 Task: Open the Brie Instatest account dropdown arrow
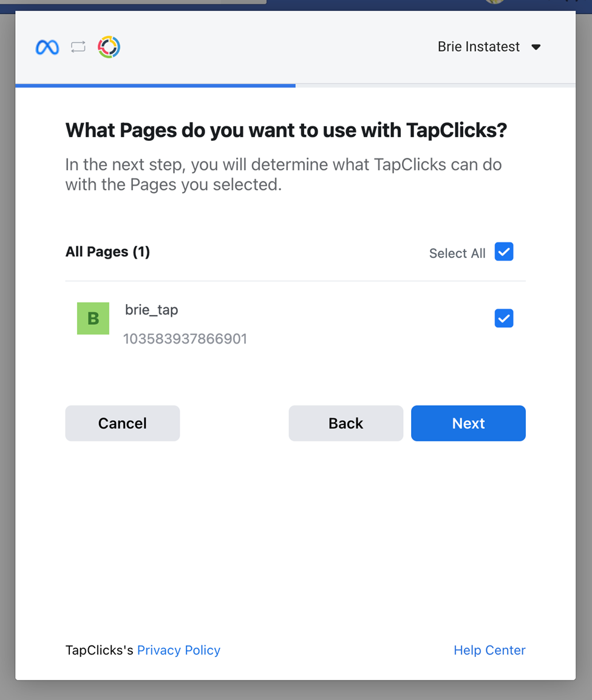tap(536, 47)
